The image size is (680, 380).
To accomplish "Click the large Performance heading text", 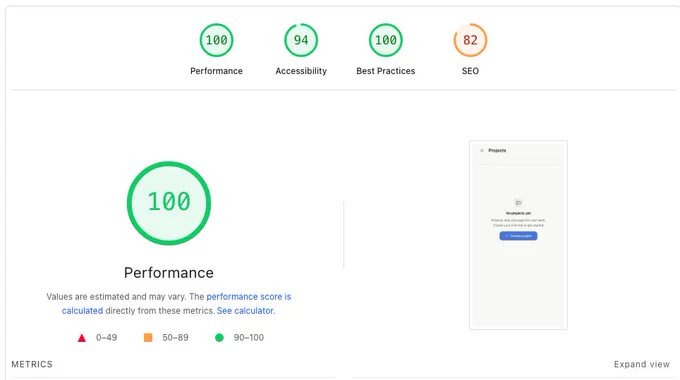I will pos(169,273).
